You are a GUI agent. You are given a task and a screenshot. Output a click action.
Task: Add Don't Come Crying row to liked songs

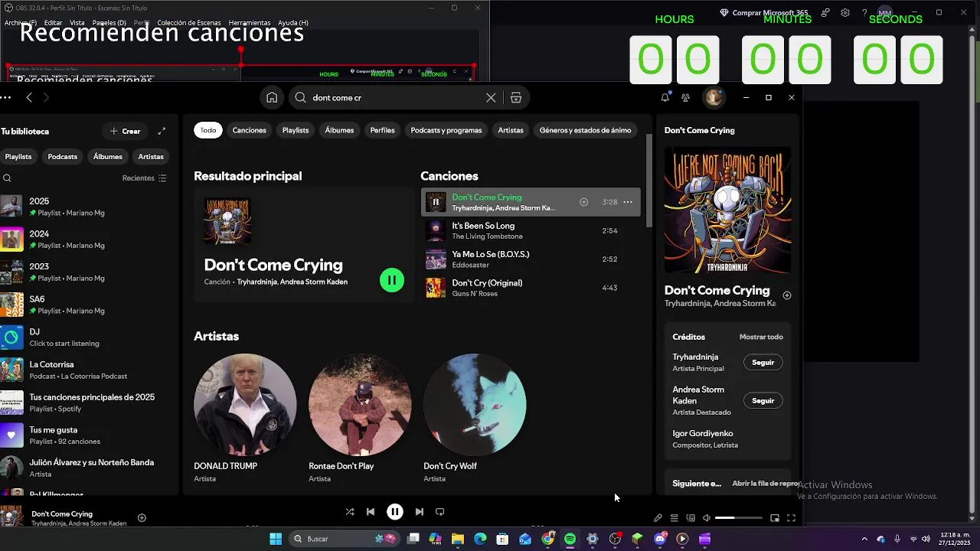(x=583, y=202)
